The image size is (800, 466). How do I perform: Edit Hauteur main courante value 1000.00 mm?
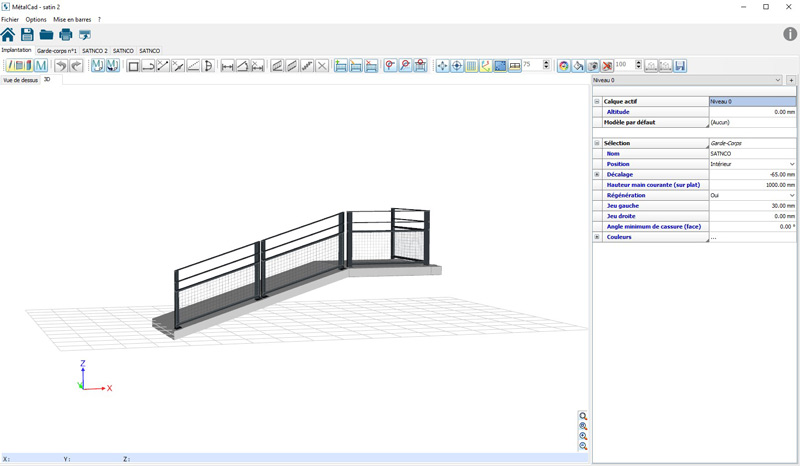click(x=752, y=185)
